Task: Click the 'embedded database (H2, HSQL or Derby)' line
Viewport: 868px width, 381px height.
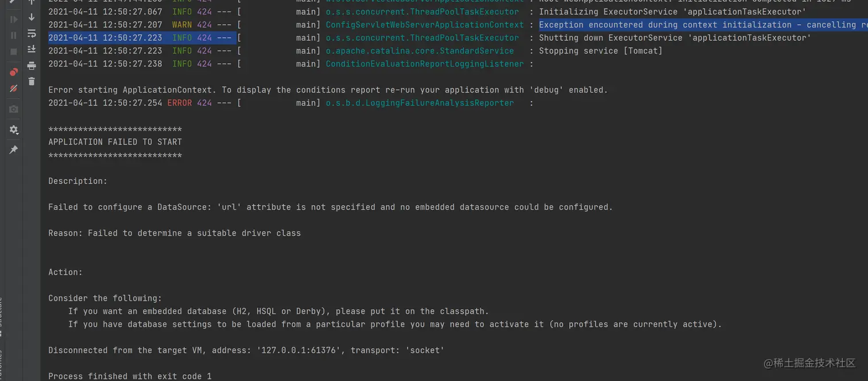Action: click(x=278, y=311)
